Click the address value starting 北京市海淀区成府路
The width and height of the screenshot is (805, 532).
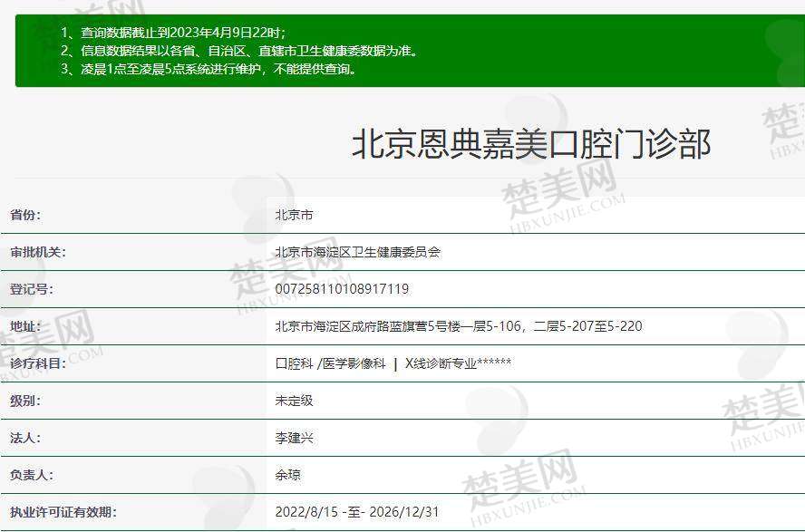(458, 326)
